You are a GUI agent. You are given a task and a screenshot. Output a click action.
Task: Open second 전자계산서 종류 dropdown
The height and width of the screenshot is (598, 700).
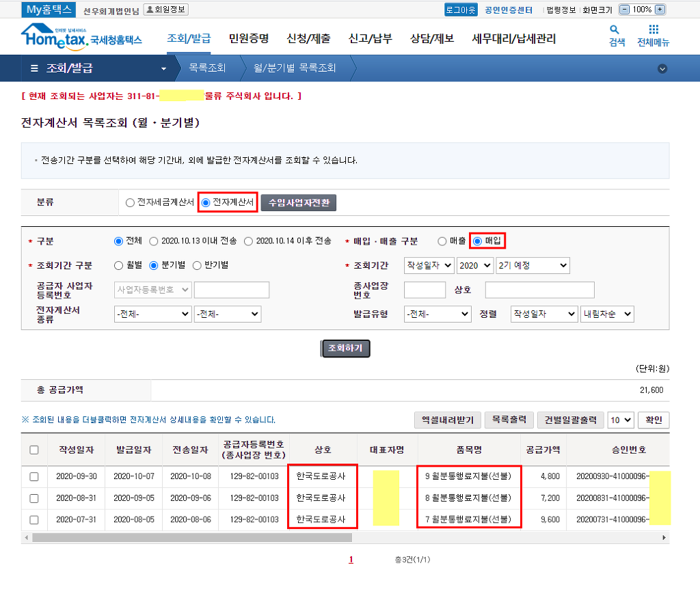click(228, 314)
